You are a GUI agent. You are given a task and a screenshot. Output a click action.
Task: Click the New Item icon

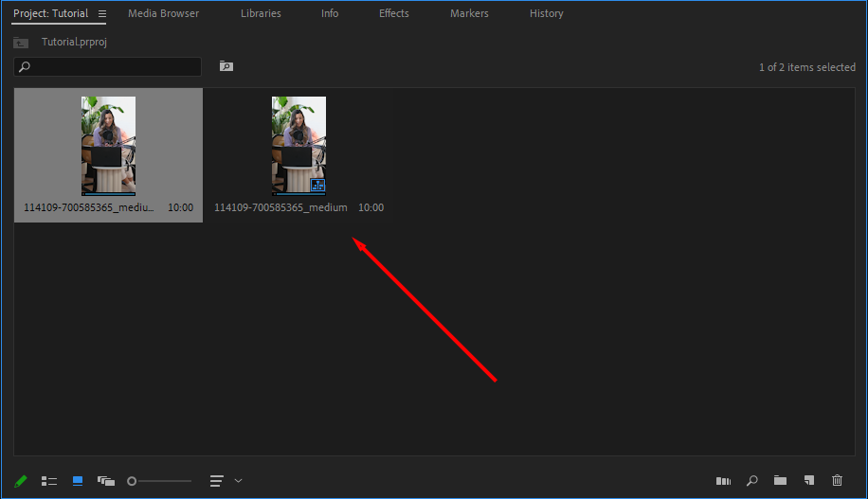tap(808, 480)
